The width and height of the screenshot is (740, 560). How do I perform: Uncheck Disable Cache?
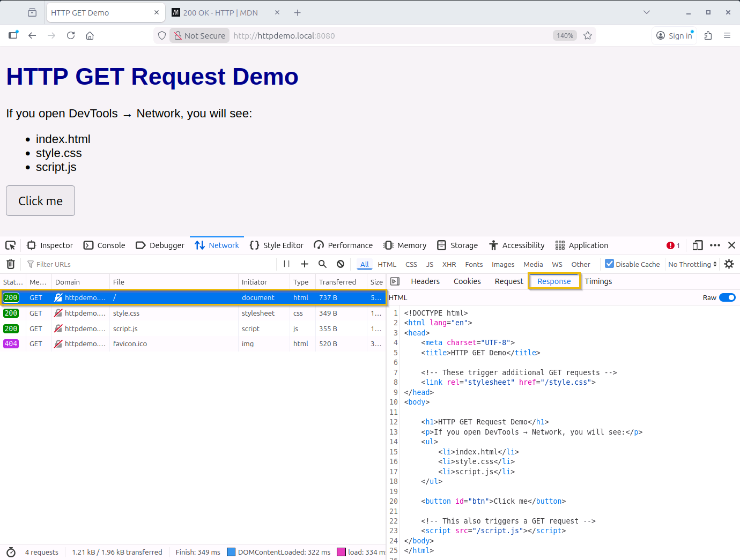[609, 264]
